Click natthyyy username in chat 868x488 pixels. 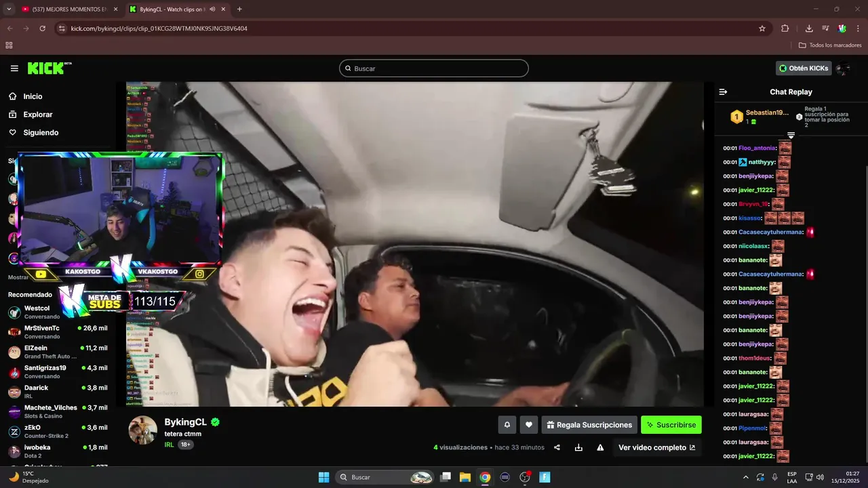coord(762,162)
